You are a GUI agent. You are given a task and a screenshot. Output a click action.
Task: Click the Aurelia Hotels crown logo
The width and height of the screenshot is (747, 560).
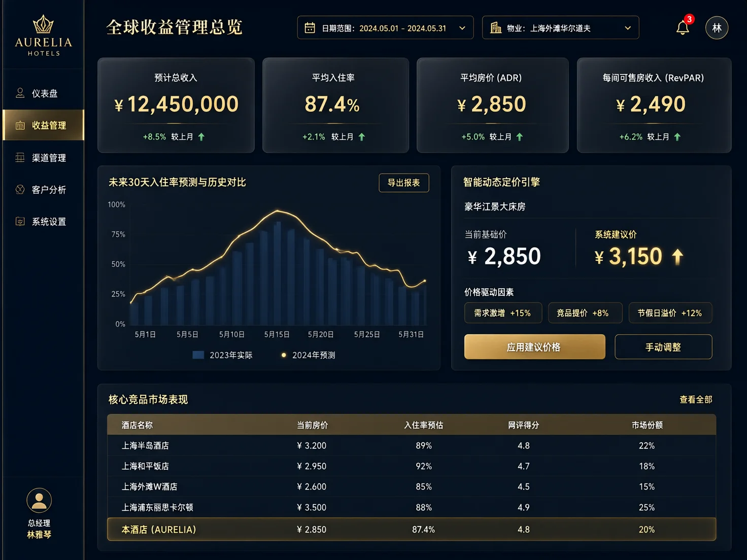click(43, 24)
